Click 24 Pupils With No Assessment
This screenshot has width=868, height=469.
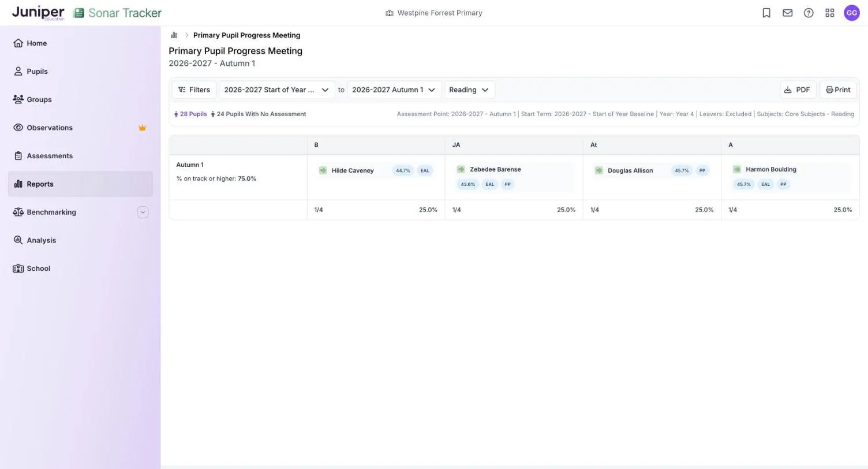[258, 114]
